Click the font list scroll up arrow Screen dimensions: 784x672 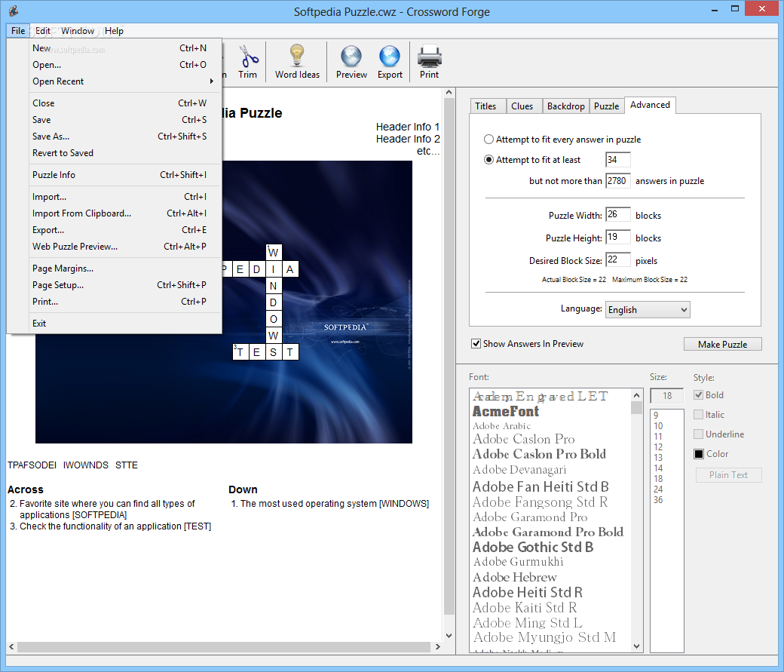636,394
